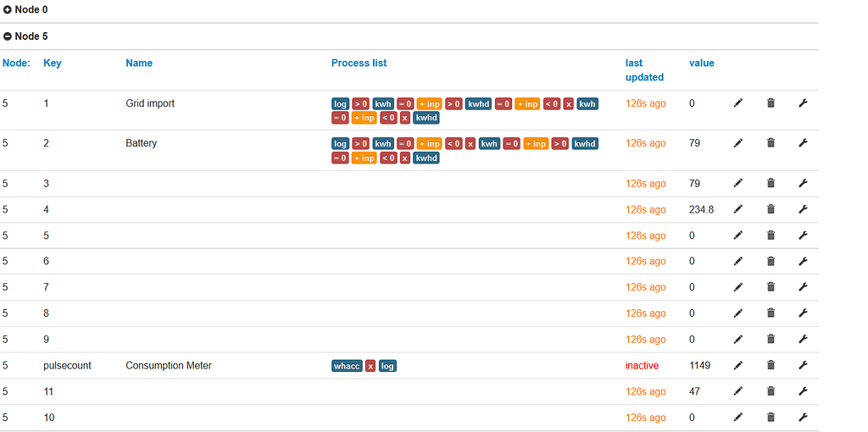Image resolution: width=868 pixels, height=432 pixels.
Task: Delete the Battery input using trash icon
Action: (771, 142)
